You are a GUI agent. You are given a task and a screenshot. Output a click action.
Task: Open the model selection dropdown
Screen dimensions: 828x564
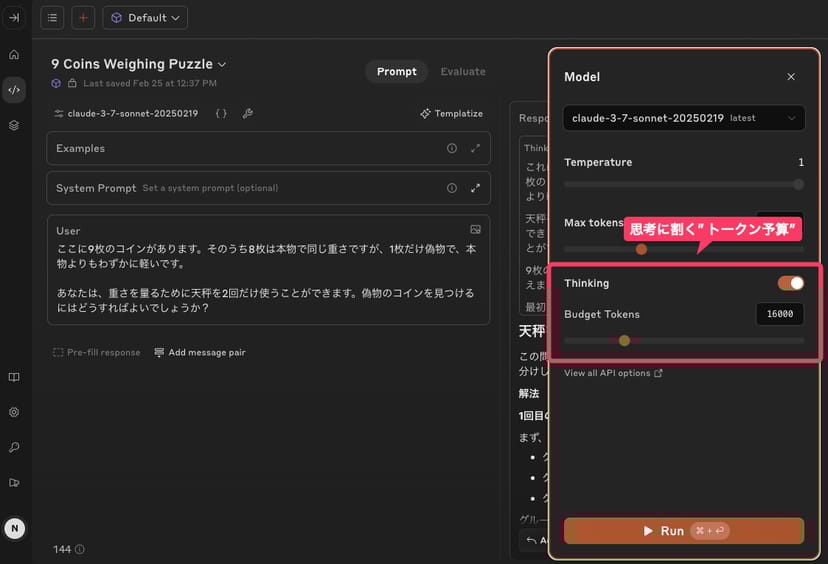[x=683, y=118]
